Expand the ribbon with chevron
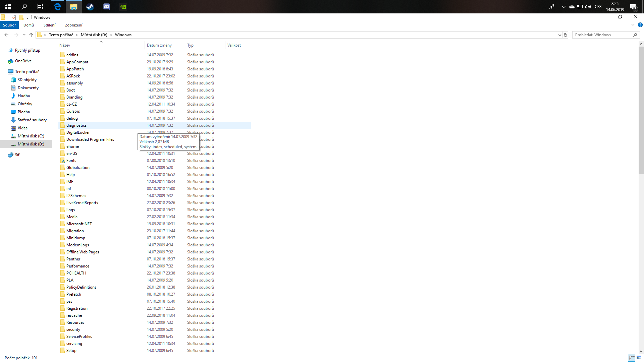This screenshot has height=362, width=644. click(633, 25)
